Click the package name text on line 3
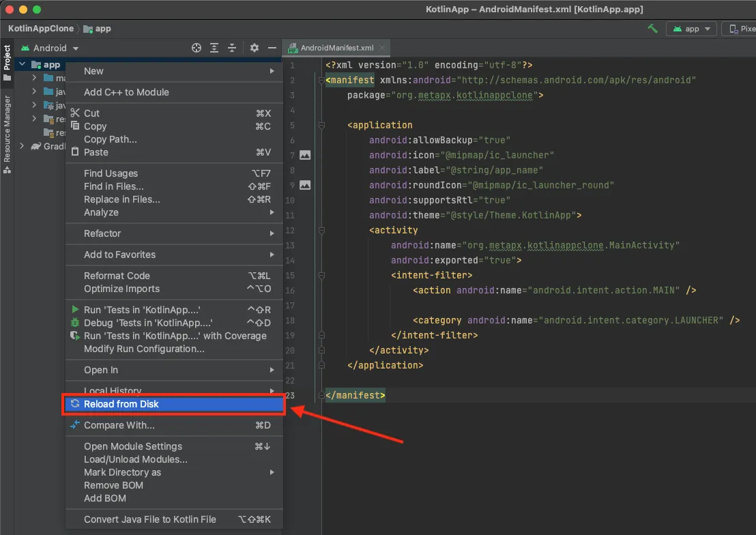Viewport: 756px width, 535px height. (x=464, y=95)
